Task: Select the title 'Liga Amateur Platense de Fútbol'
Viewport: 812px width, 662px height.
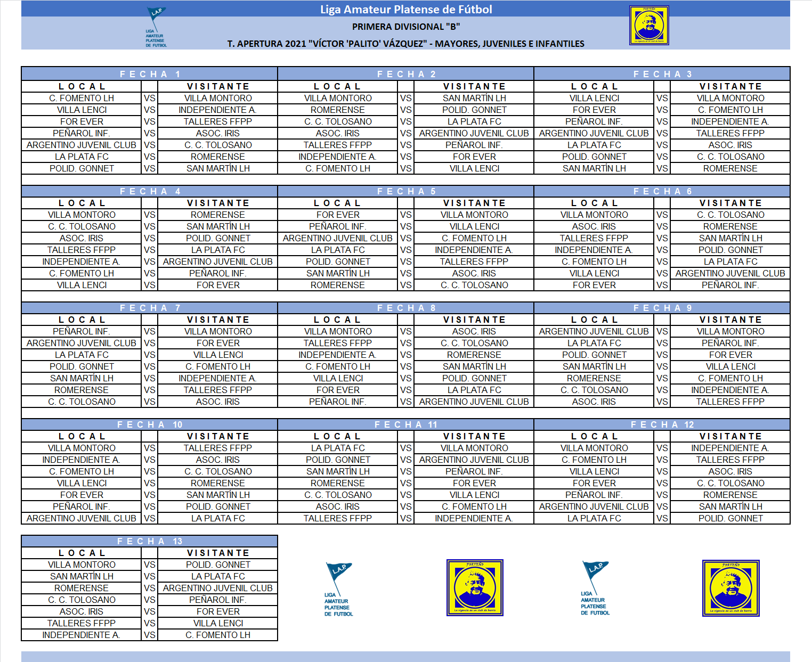Action: pos(406,10)
